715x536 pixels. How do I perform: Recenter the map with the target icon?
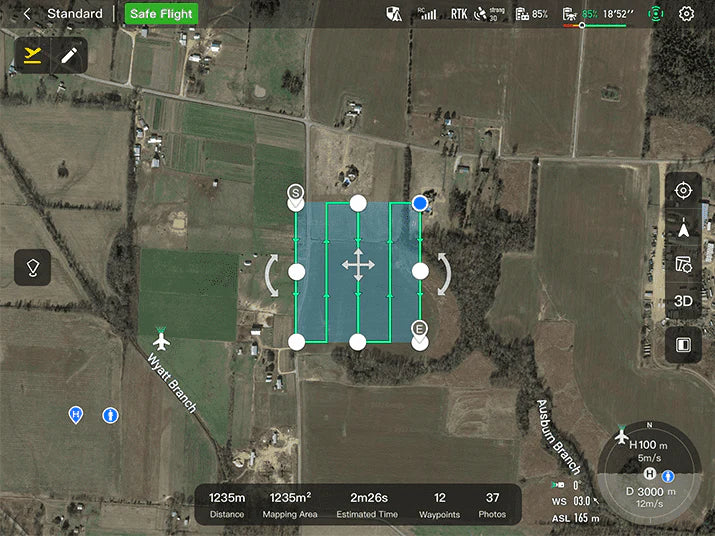(683, 190)
